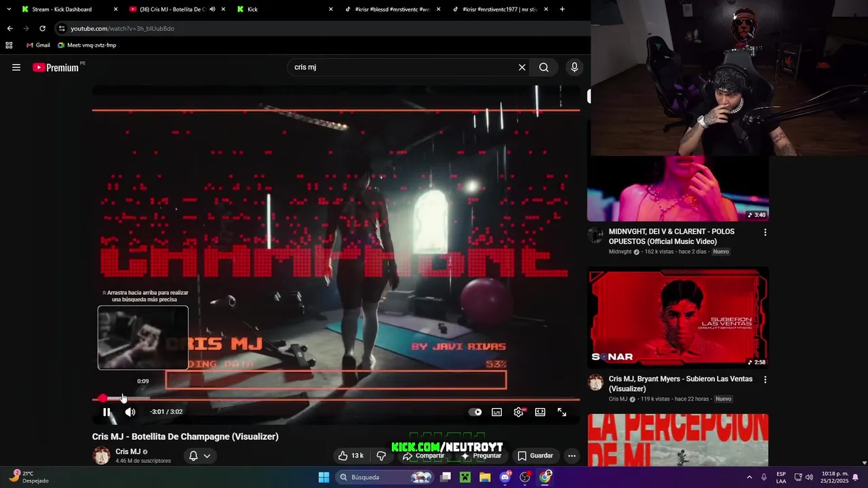Image resolution: width=868 pixels, height=488 pixels.
Task: Dislike the video with thumbs down
Action: coord(381,455)
